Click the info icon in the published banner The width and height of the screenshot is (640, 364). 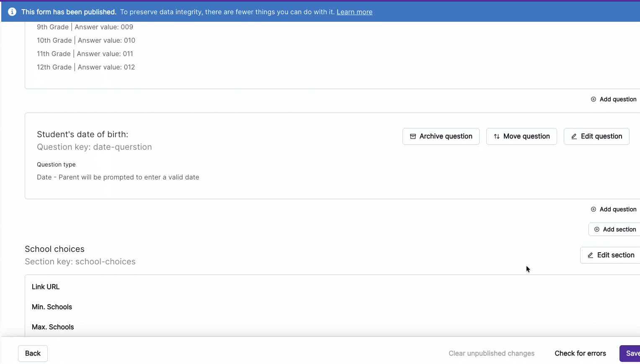[x=12, y=12]
